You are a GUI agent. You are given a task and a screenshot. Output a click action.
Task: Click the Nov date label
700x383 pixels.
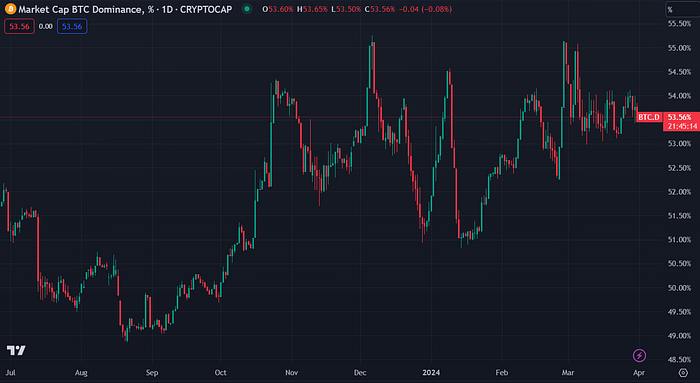pos(292,372)
